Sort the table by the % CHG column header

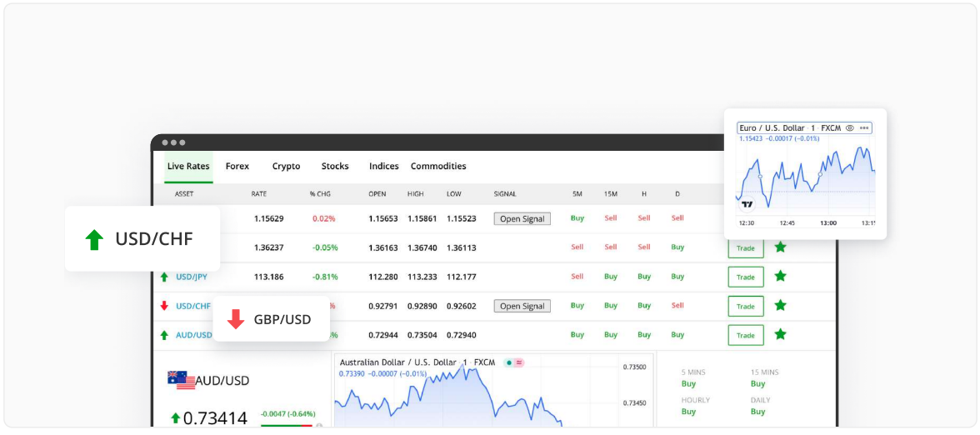[x=320, y=194]
